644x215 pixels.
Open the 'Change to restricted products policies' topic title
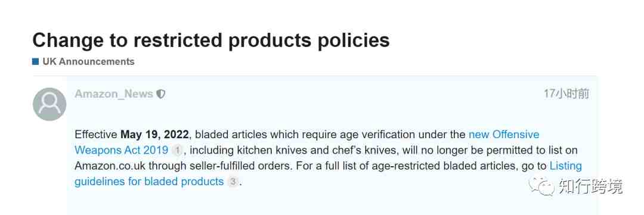pos(210,40)
